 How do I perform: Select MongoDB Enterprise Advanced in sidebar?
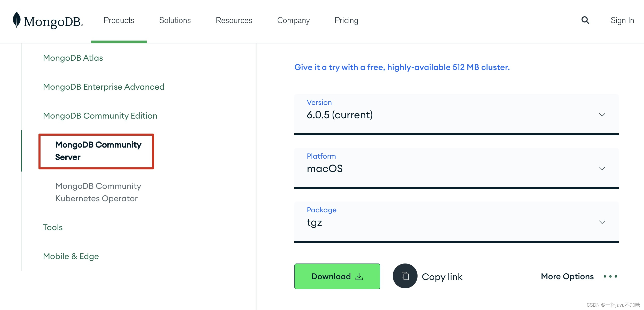(x=104, y=87)
